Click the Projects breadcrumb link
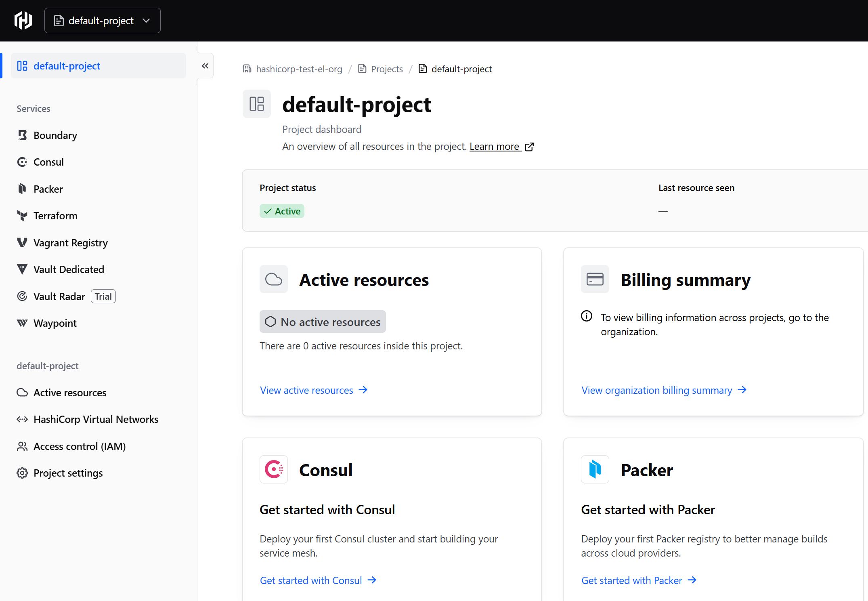The height and width of the screenshot is (601, 868). [386, 69]
